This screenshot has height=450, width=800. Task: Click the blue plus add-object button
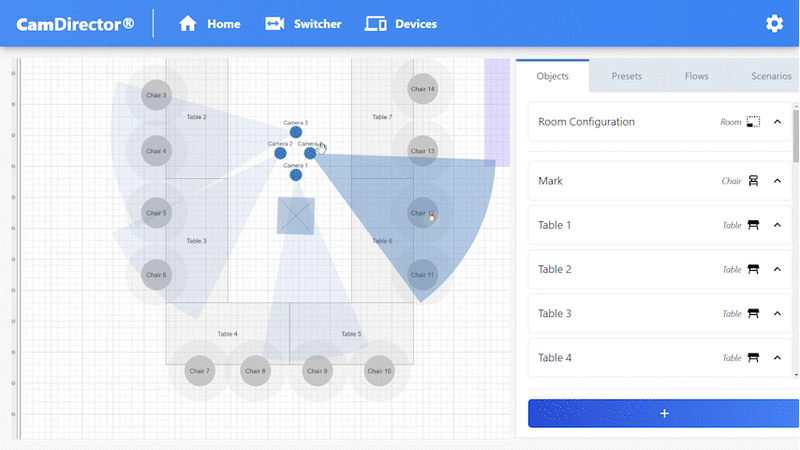(663, 413)
